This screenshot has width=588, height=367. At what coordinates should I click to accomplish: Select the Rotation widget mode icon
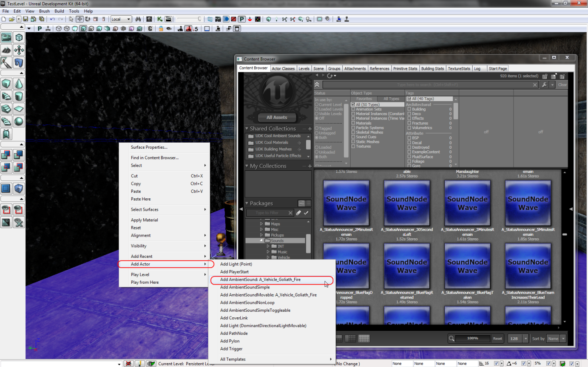[88, 19]
